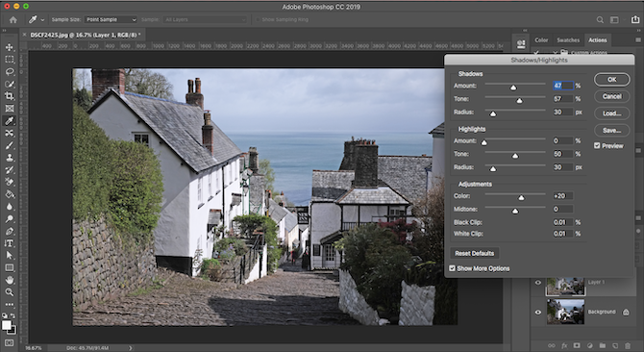Create new fill or adjustment layer icon

tap(589, 346)
